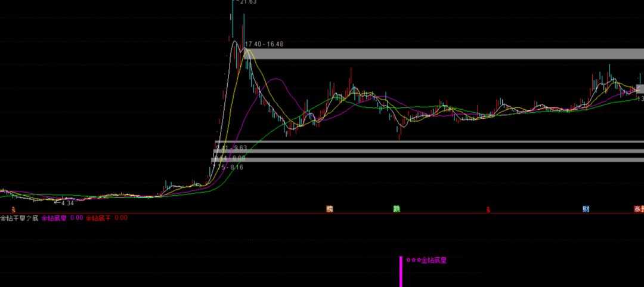Select the 17.40 - 16.48 gap label
644x287 pixels.
click(264, 44)
